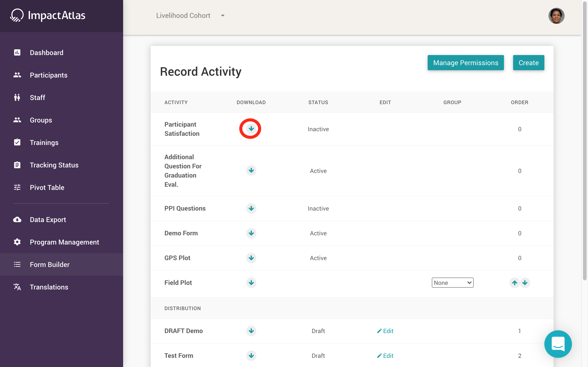Open the Field Plot group dropdown
This screenshot has width=588, height=367.
coord(452,283)
